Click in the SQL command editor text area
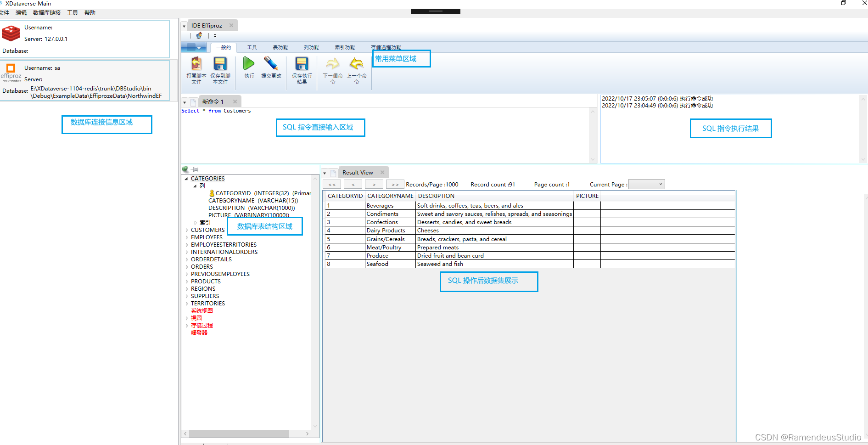This screenshot has width=868, height=445. point(385,135)
